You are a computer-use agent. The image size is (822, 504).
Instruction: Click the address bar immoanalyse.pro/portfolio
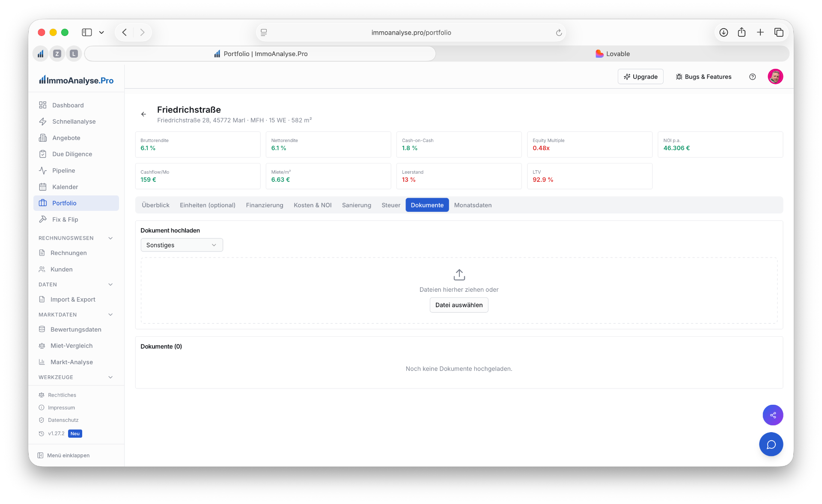(x=411, y=33)
